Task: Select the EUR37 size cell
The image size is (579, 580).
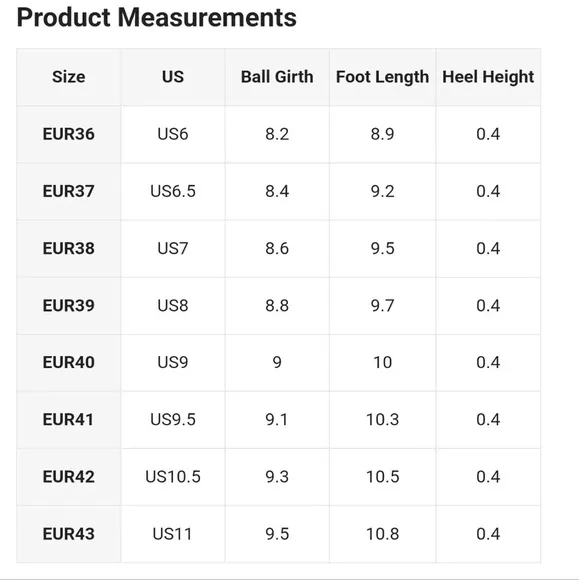Action: [68, 191]
